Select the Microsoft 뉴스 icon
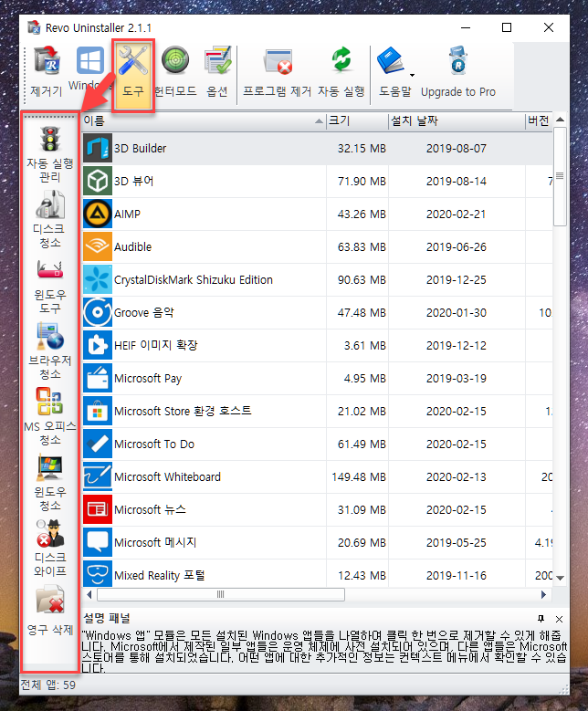This screenshot has width=588, height=711. tap(98, 509)
